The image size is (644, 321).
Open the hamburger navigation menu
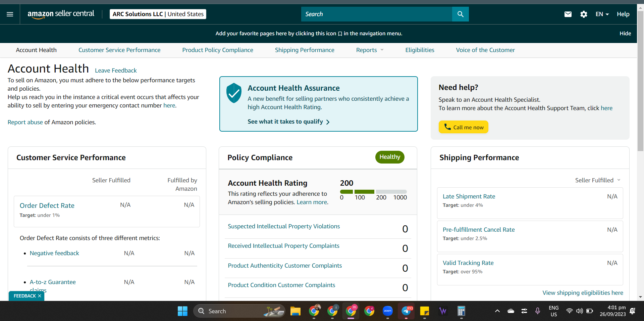[10, 14]
